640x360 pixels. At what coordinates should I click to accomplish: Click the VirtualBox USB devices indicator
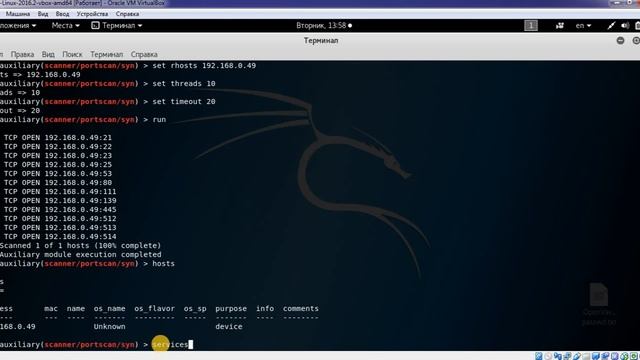(x=577, y=356)
